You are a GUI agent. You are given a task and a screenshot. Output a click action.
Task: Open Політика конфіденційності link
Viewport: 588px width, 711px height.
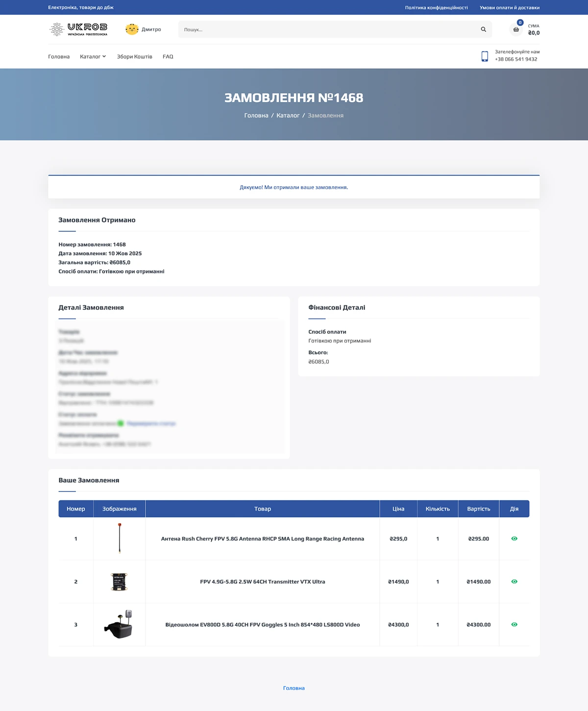436,8
